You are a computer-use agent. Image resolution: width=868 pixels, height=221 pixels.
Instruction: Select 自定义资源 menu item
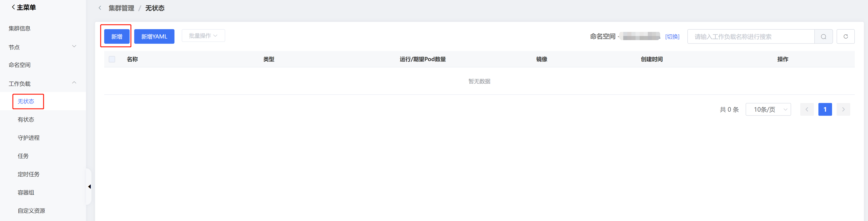pos(31,211)
